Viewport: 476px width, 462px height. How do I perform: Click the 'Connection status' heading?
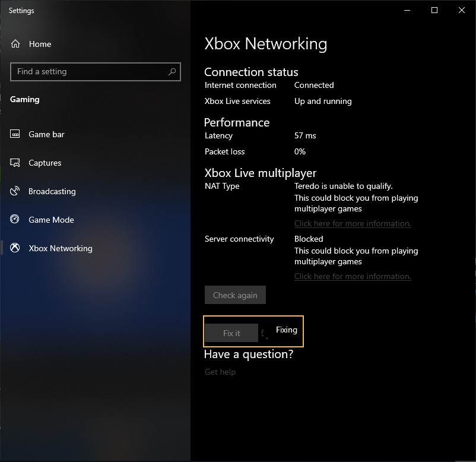click(251, 72)
